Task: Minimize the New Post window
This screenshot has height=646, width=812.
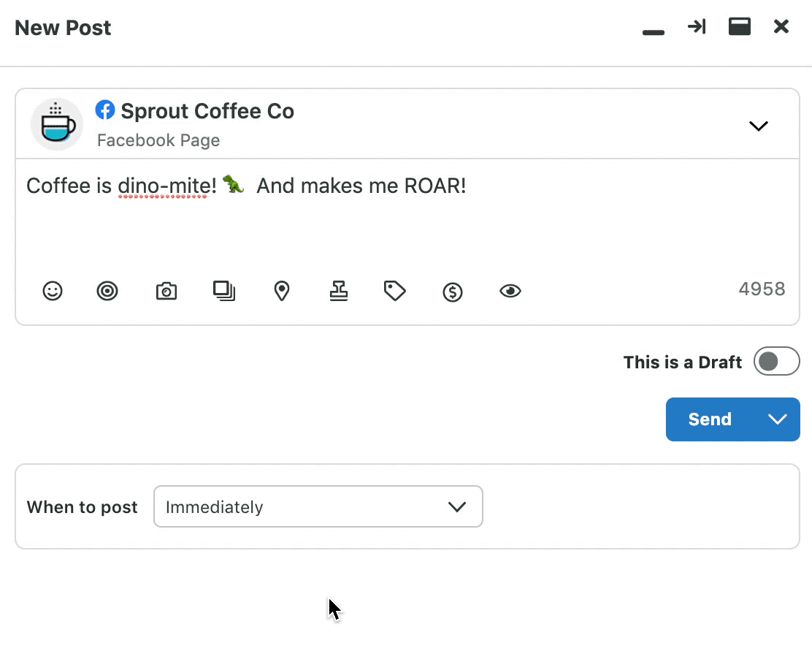Action: pyautogui.click(x=653, y=31)
